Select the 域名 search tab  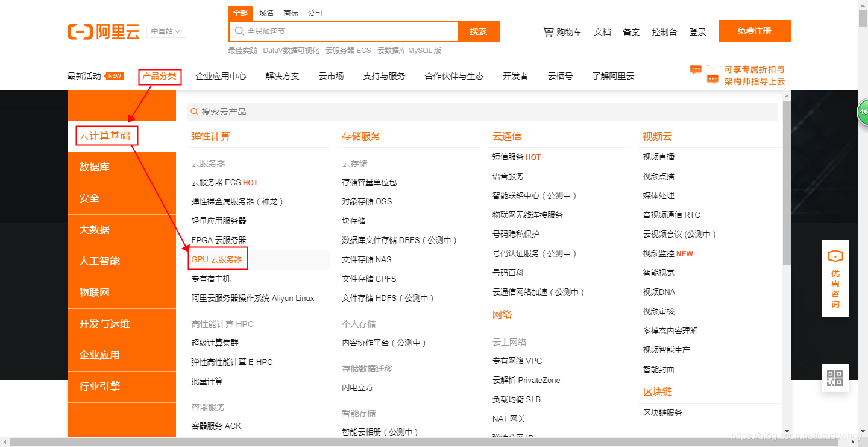(x=266, y=13)
